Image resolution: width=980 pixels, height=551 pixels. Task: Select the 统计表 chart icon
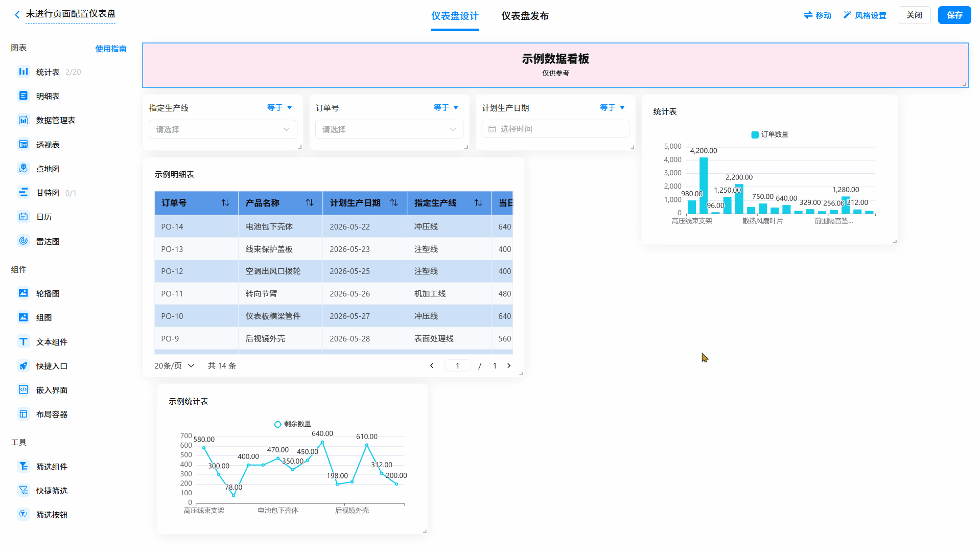pos(24,72)
